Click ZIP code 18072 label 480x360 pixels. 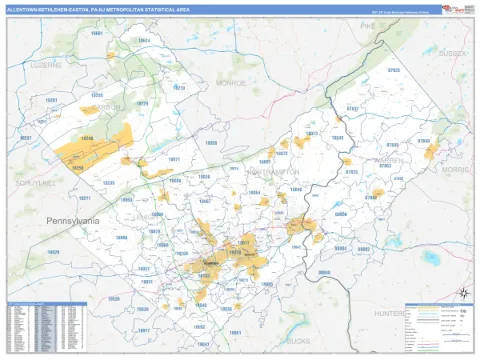coord(282,153)
